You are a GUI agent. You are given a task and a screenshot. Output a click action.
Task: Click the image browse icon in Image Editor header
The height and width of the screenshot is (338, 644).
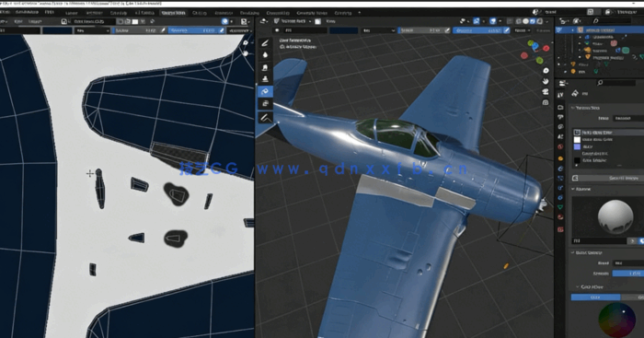coord(64,21)
